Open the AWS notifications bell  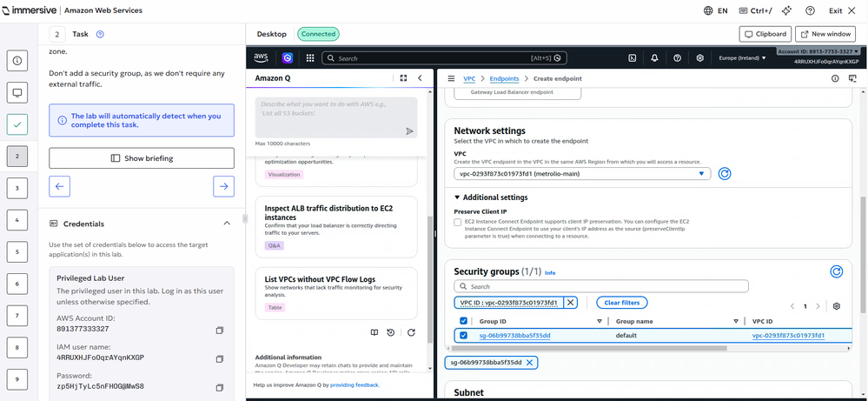(654, 58)
